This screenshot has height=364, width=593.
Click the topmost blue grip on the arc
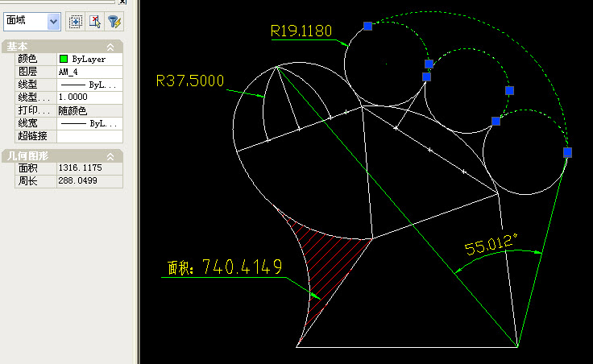click(367, 26)
